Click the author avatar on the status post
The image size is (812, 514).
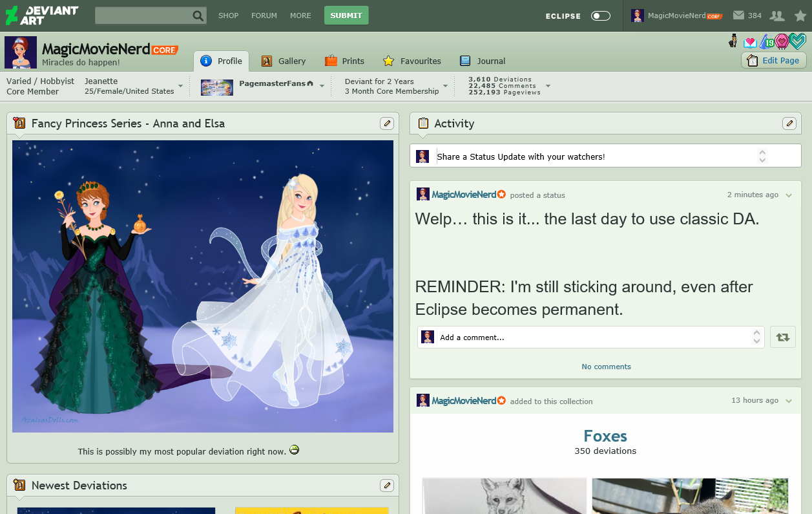click(422, 194)
